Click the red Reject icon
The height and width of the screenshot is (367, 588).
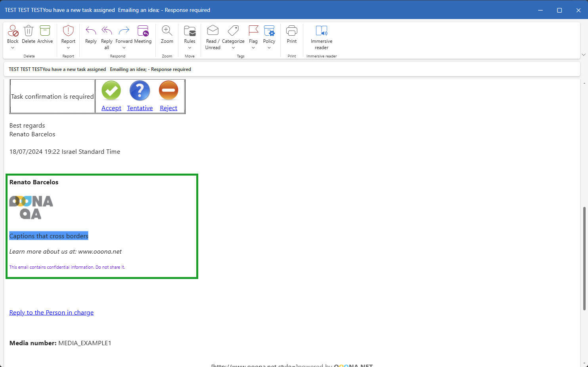(169, 90)
